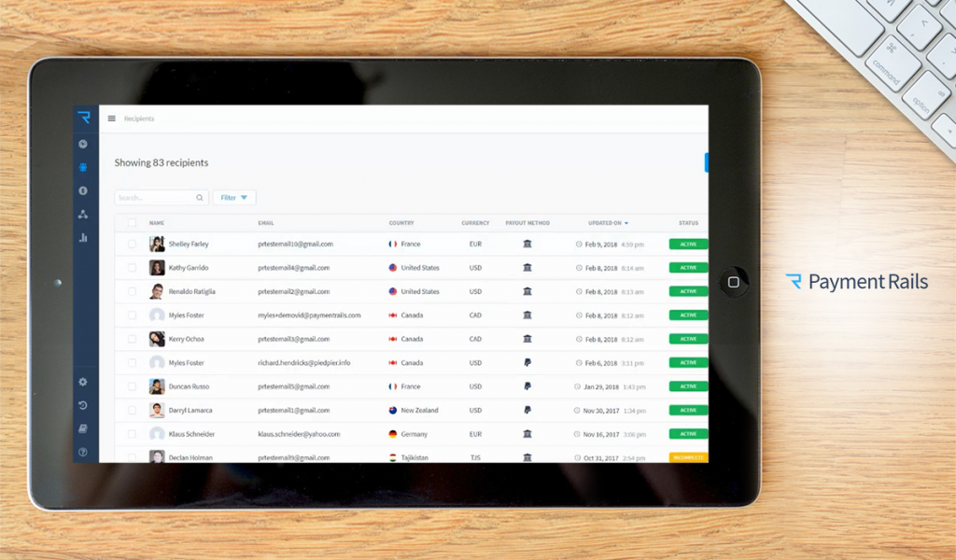Open the Filter dropdown
956x560 pixels.
coord(234,197)
